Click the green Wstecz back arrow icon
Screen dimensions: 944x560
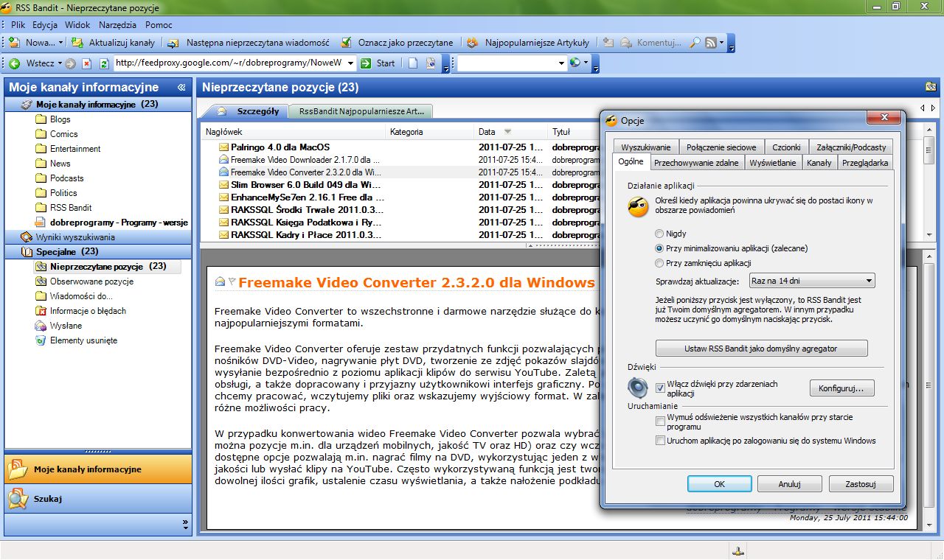coord(14,63)
